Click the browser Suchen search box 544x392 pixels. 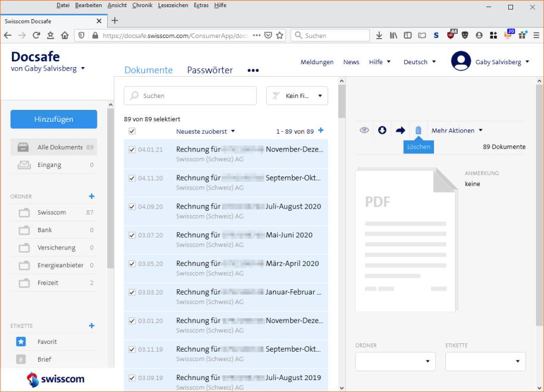click(331, 36)
